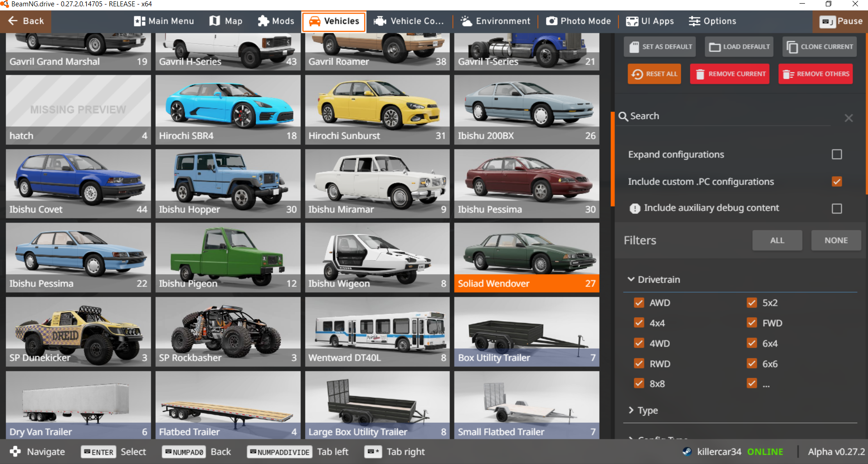Click the ENTER Select key hint
This screenshot has width=868, height=464.
tap(113, 452)
